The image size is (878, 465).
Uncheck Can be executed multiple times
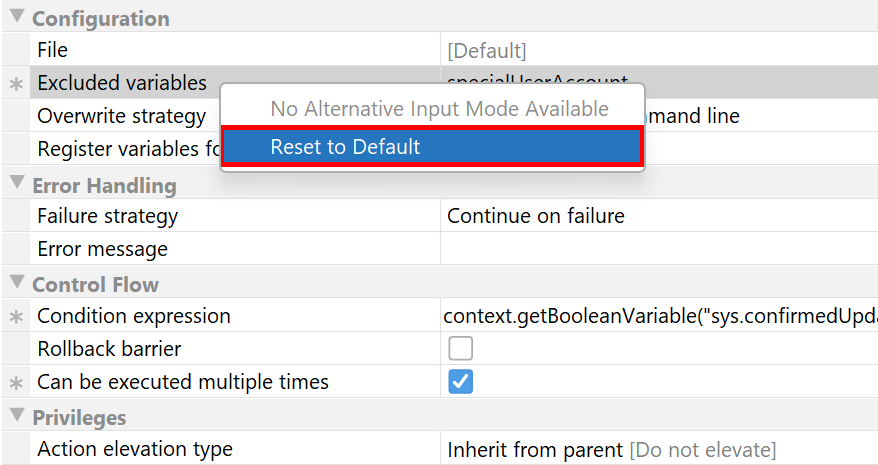460,382
